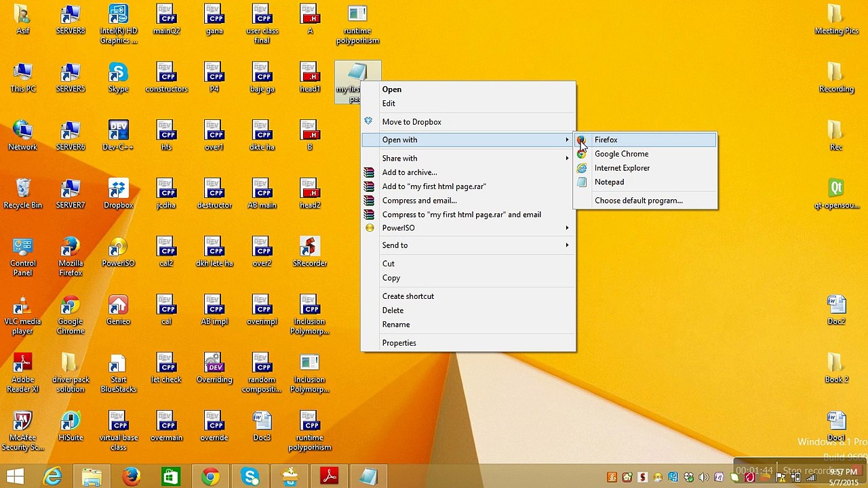Select the Start BlueStacks icon
The height and width of the screenshot is (488, 868).
(118, 373)
